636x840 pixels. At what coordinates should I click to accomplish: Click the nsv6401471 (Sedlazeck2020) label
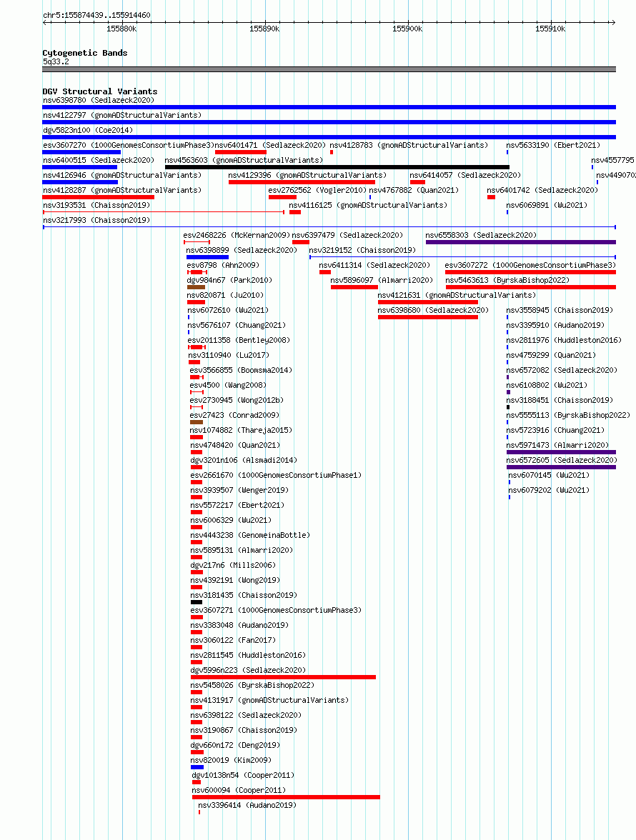270,145
